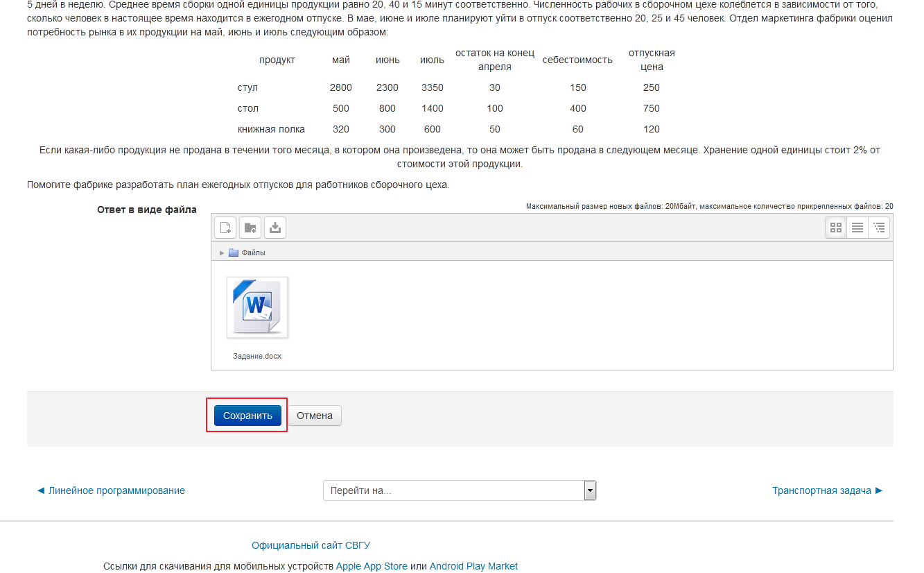Open the Официальный сайт СВГУ link
The image size is (924, 573).
point(306,545)
